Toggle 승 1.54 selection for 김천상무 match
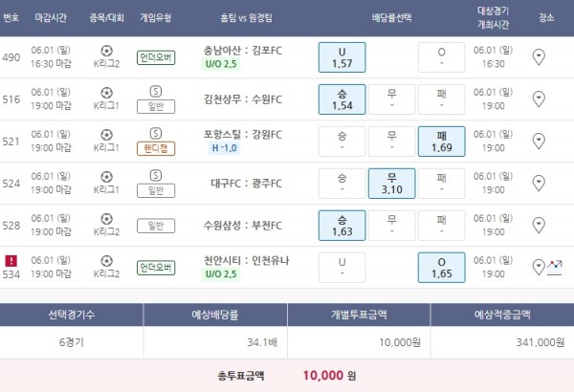The image size is (574, 392). 342,98
